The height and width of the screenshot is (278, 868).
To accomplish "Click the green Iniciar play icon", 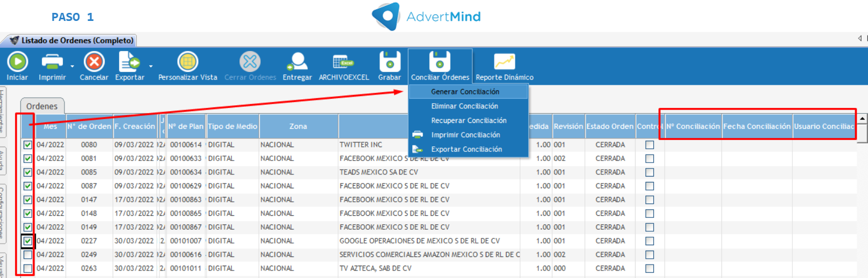I will pos(17,62).
